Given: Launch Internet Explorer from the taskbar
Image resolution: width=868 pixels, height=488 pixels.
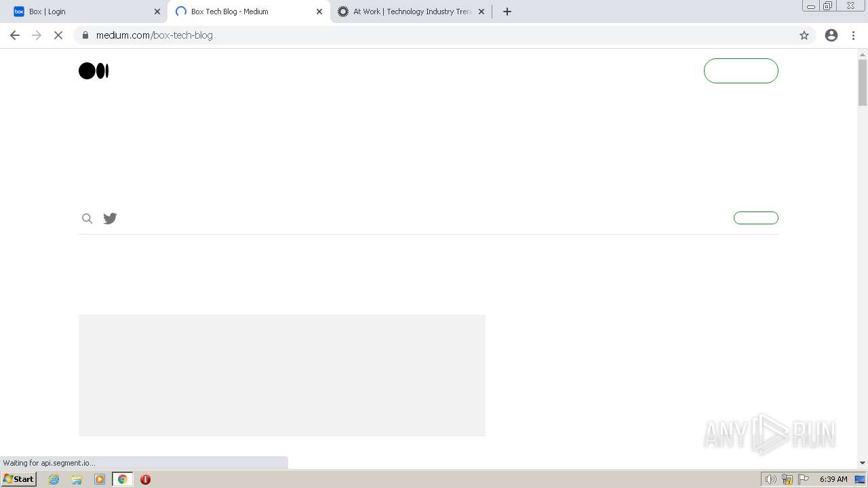Looking at the screenshot, I should pos(54,479).
